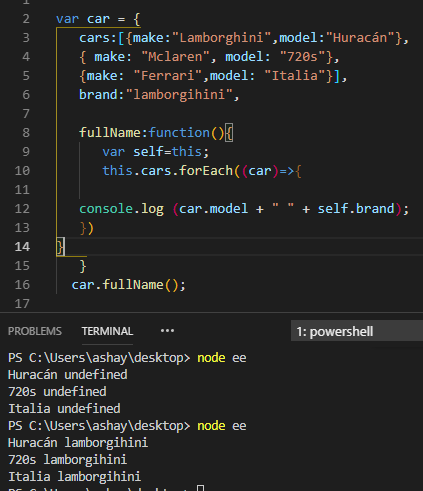Image resolution: width=423 pixels, height=491 pixels.
Task: Click 'this.cars.forEach' call on line 10
Action: point(168,171)
